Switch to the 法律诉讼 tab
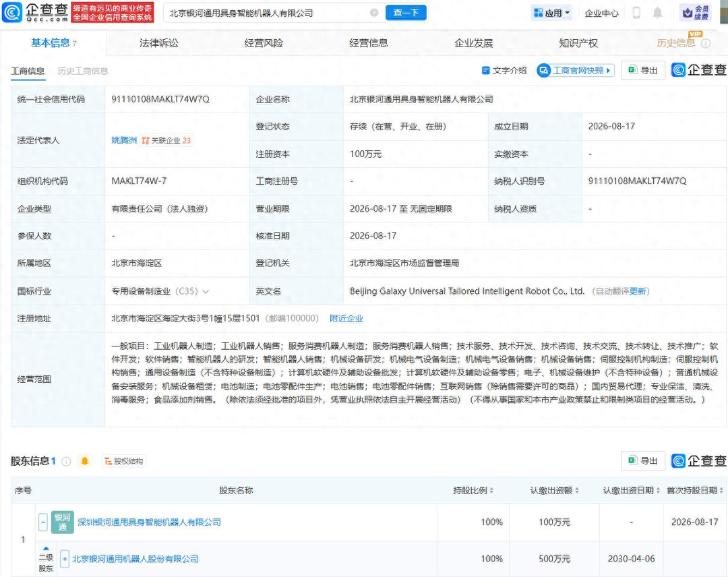Viewport: 728px width, 577px height. coord(159,43)
